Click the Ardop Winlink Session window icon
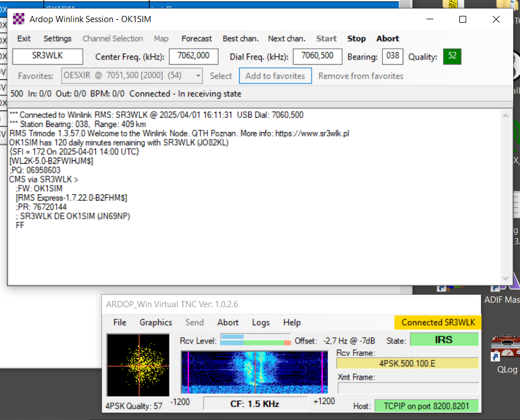The height and width of the screenshot is (420, 520). [19, 19]
